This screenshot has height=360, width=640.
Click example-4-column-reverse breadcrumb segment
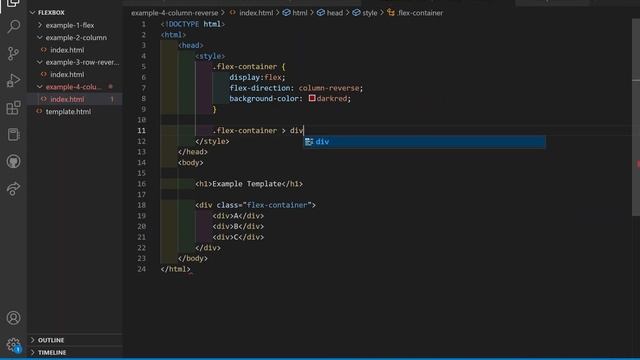[175, 13]
